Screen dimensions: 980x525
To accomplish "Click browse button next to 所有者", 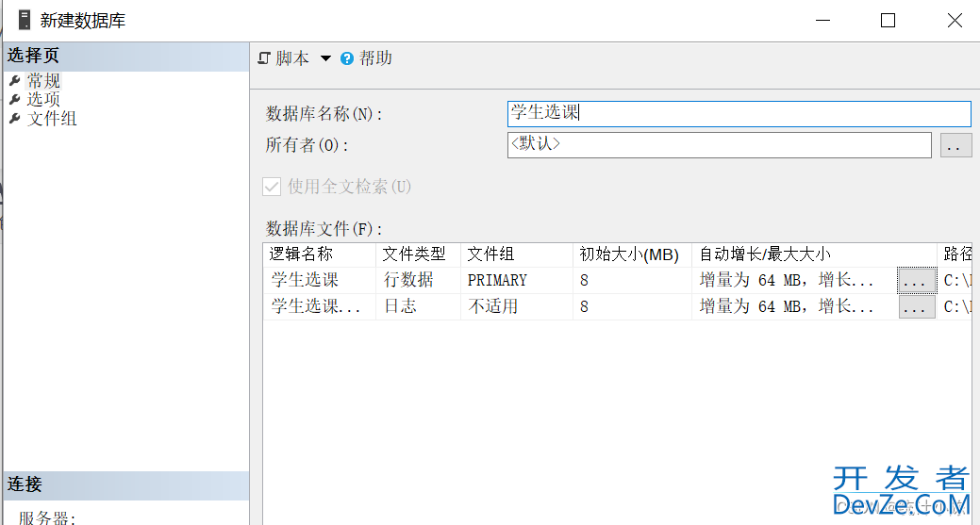I will coord(955,145).
